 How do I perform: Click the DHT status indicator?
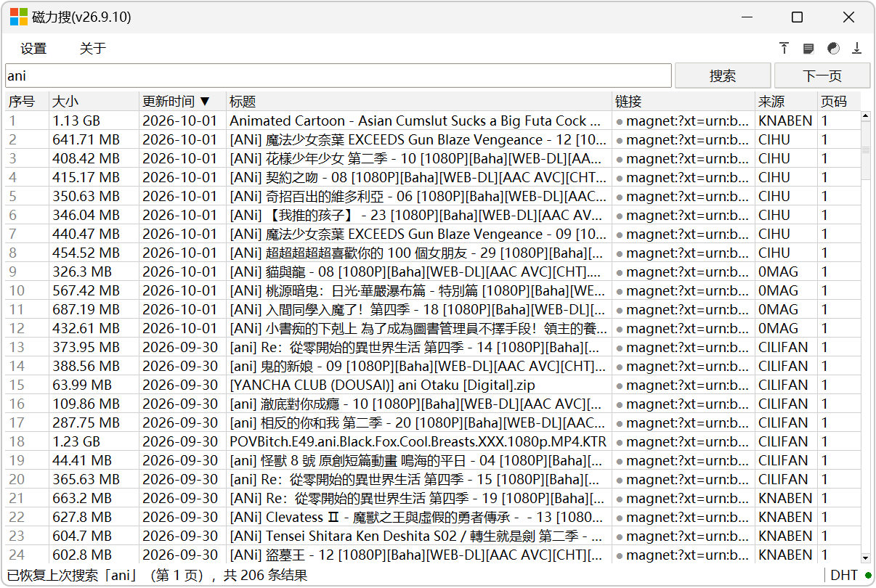coord(851,575)
